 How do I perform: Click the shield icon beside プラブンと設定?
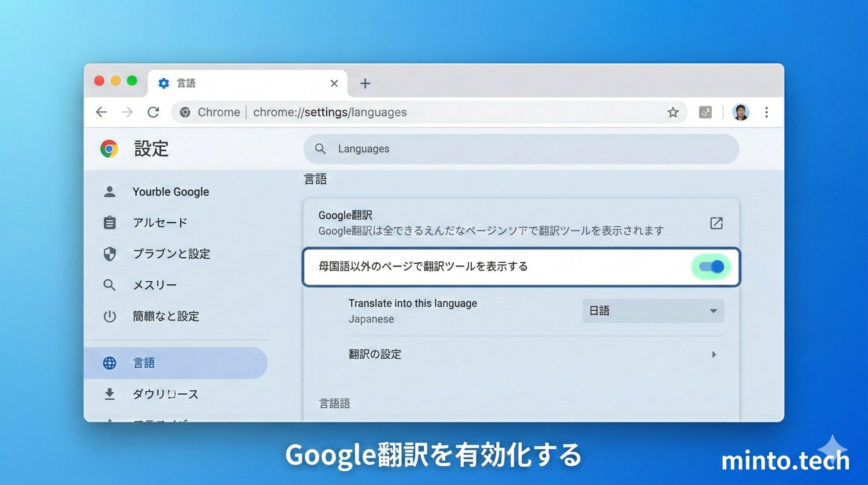[110, 254]
